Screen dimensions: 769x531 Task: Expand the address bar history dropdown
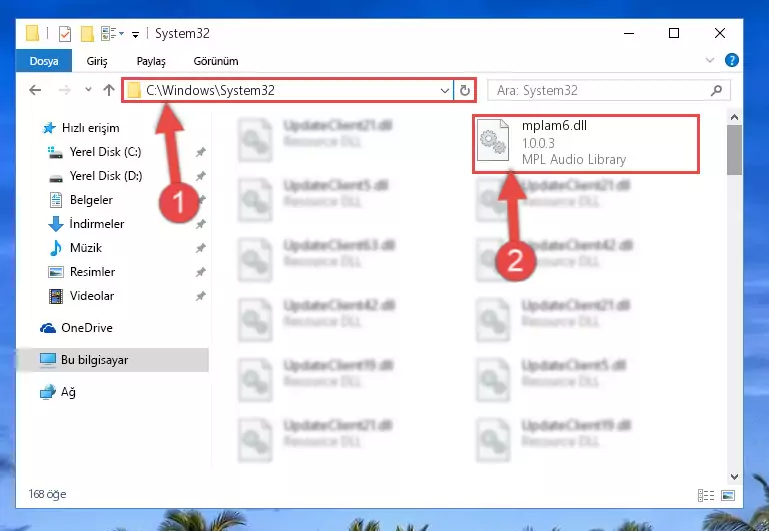tap(444, 91)
